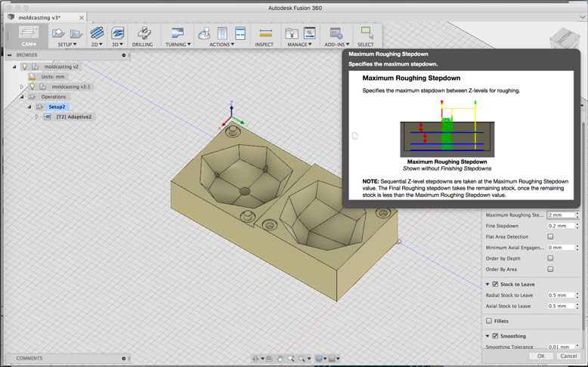Switch to the moldcasting v3* document tab
588x367 pixels.
[40, 17]
